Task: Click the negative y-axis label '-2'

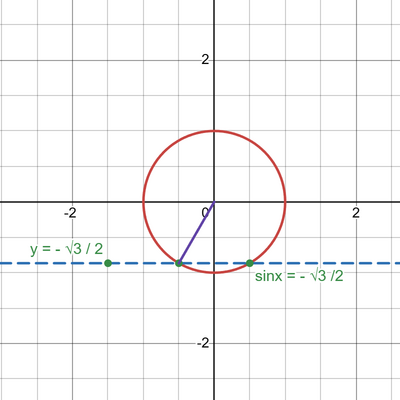Action: coord(203,343)
